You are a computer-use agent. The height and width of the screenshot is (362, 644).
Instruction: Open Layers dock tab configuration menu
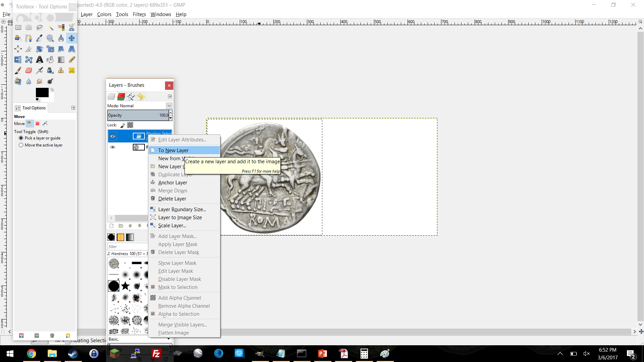click(x=170, y=96)
